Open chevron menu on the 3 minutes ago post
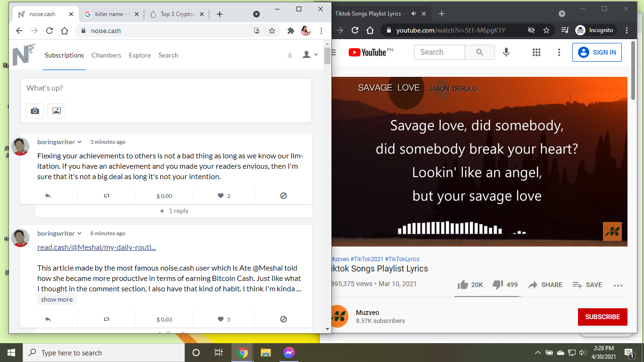The image size is (644, 362). click(79, 142)
